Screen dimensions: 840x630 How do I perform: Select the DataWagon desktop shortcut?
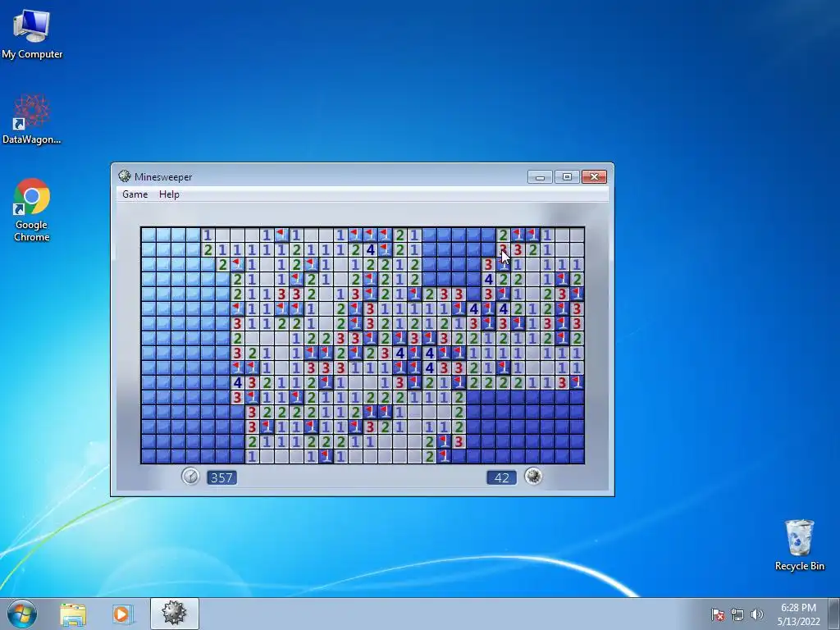[x=32, y=119]
